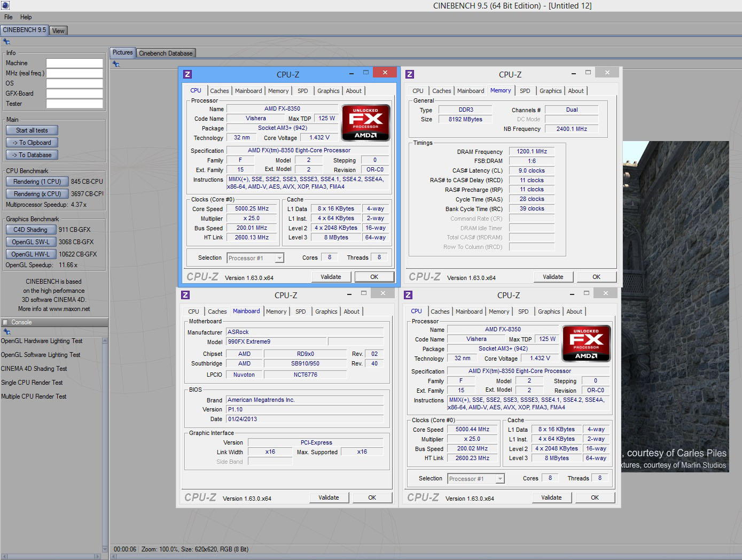This screenshot has width=742, height=560.
Task: Click the Cinebench app icon in the title bar
Action: [x=5, y=5]
